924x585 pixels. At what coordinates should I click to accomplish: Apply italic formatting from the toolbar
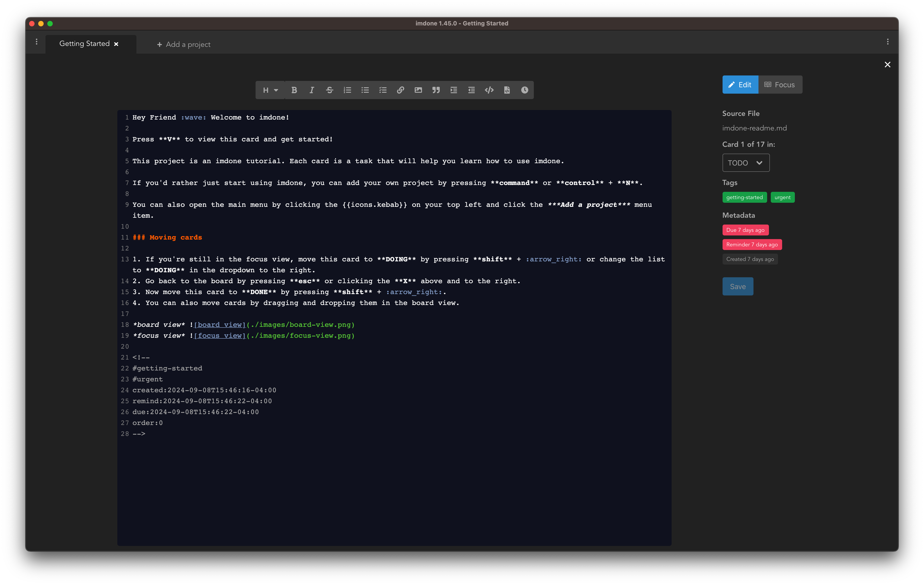tap(311, 90)
